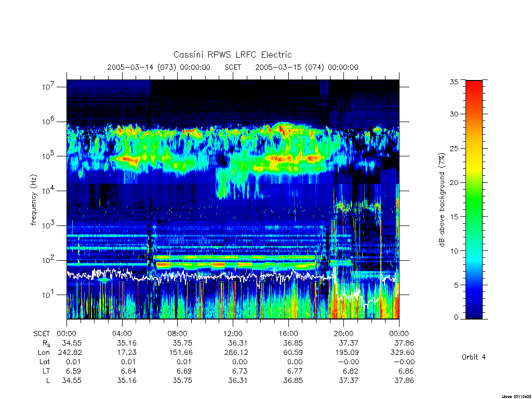Click the 10^4 frequency tick label
532x399 pixels.
coord(49,191)
